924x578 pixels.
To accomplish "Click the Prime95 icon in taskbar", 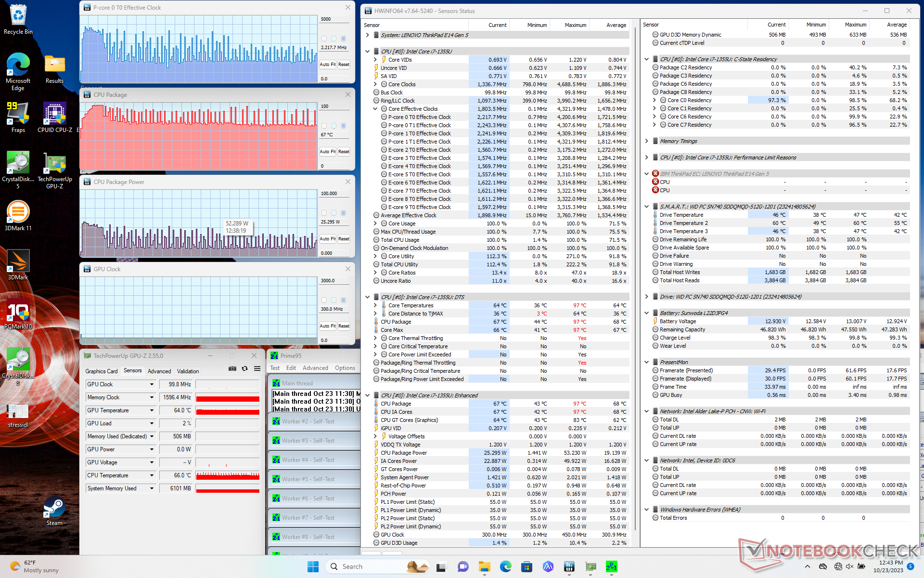I will (611, 567).
